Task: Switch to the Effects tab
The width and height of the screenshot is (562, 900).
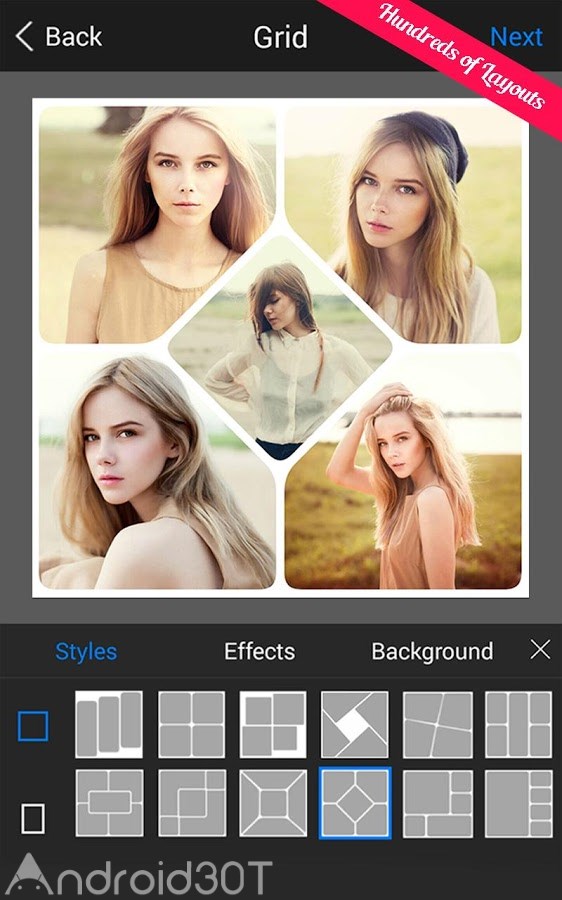Action: [x=259, y=651]
